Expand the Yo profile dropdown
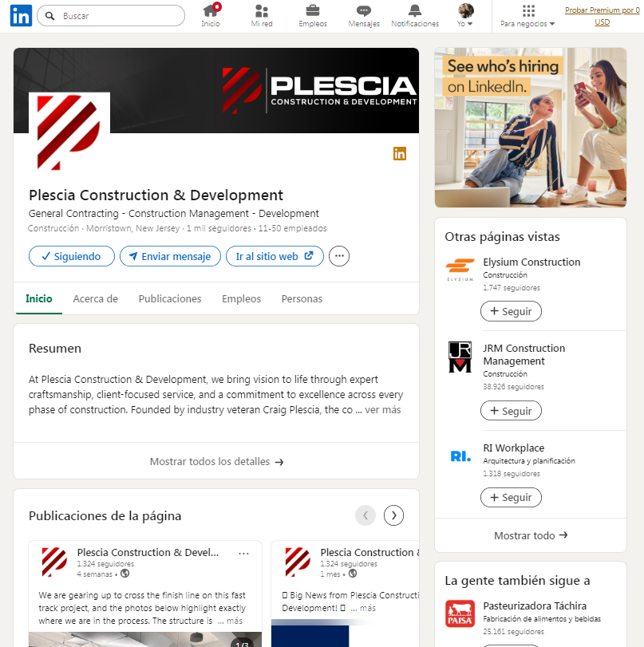This screenshot has width=644, height=647. 465,16
